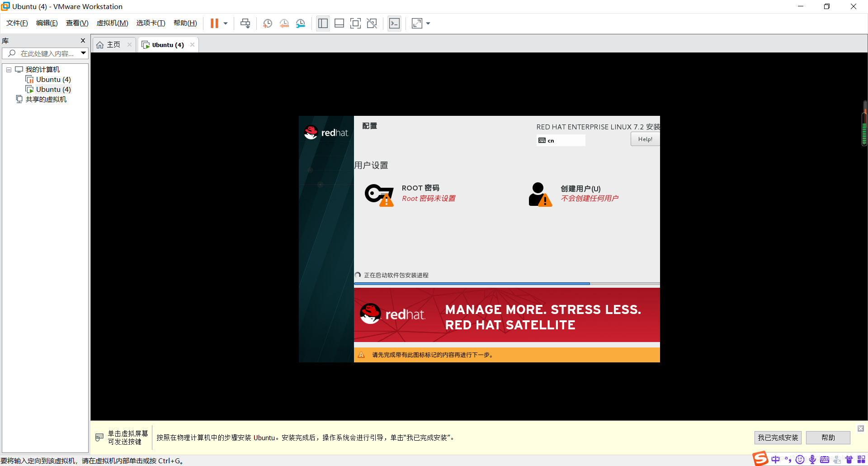Toggle the Sogou punctuation mode icon
Screen dimensions: 868x466
788,460
